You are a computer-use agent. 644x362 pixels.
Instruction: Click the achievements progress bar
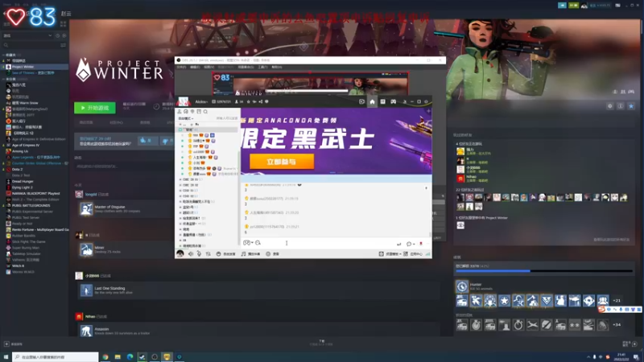[x=544, y=271]
